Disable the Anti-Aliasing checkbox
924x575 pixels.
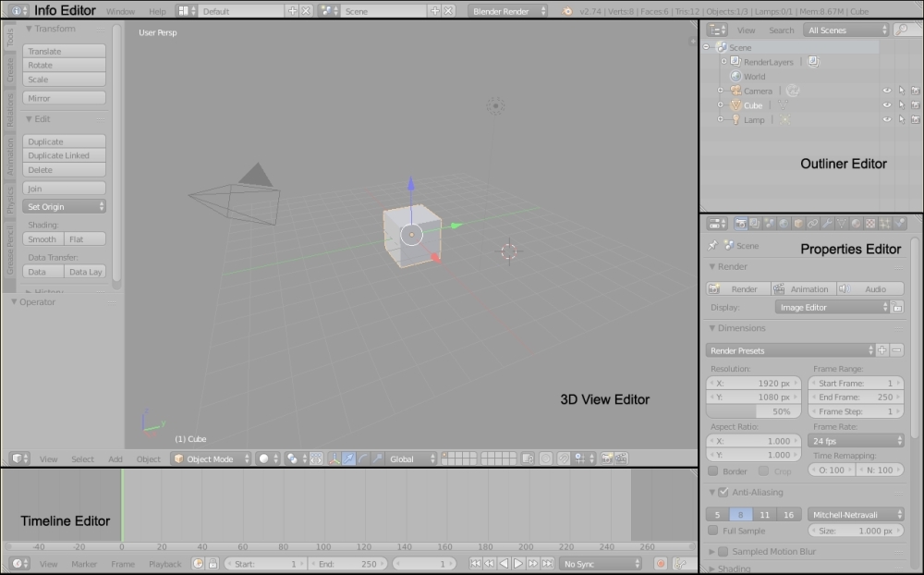723,492
